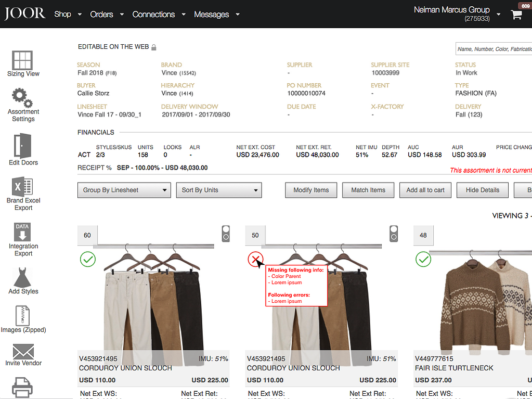Click Receipt % SEP - 100.00% value

162,168
